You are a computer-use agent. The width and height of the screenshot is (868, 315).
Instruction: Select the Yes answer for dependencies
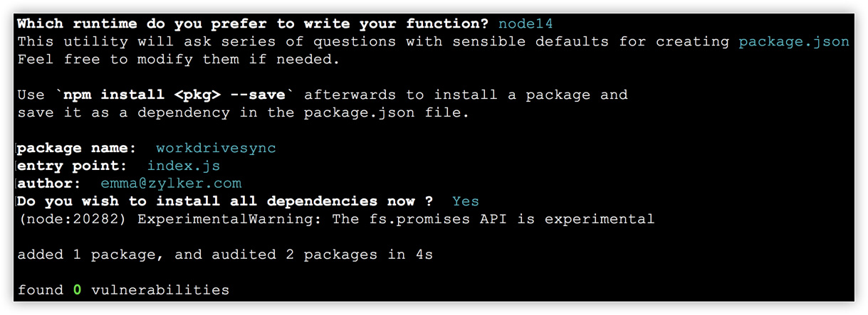[466, 201]
